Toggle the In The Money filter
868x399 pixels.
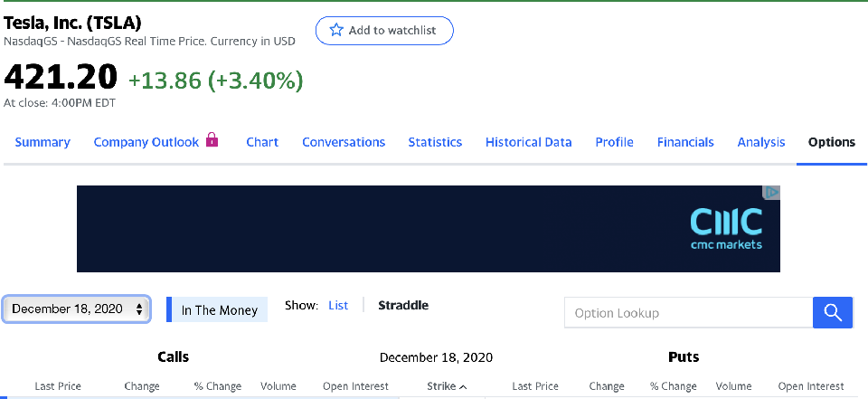coord(218,310)
